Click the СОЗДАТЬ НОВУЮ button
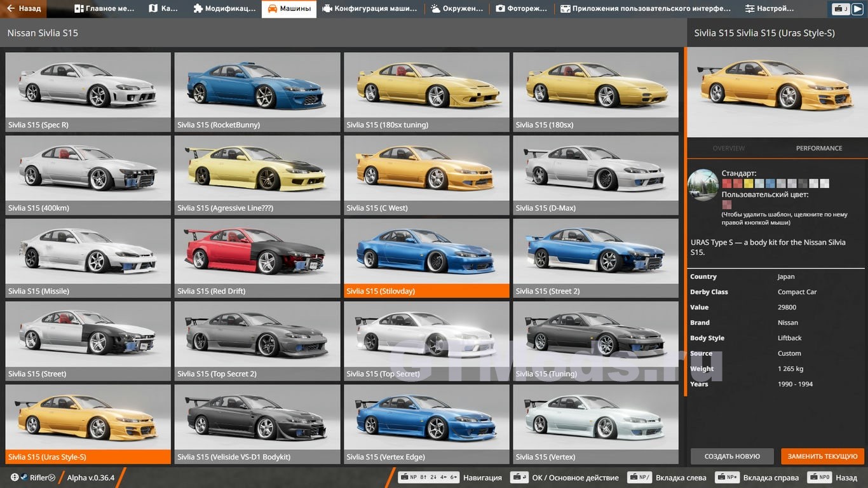 coord(732,456)
